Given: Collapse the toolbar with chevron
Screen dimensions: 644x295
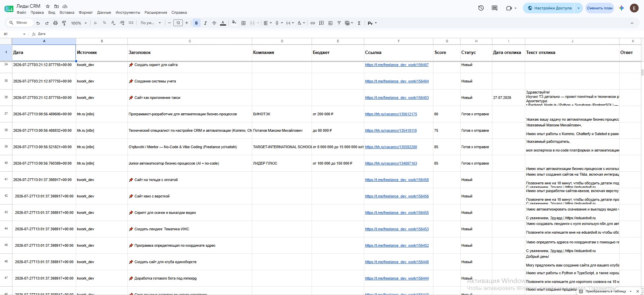Looking at the screenshot, I should tap(632, 23).
